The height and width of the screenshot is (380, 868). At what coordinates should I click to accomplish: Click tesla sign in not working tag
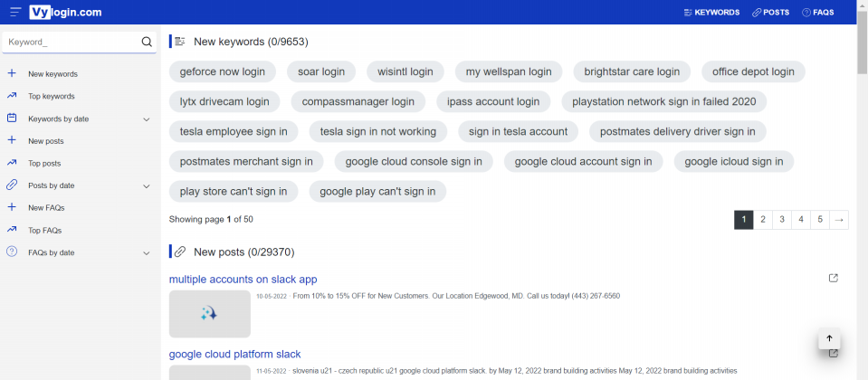pyautogui.click(x=378, y=132)
